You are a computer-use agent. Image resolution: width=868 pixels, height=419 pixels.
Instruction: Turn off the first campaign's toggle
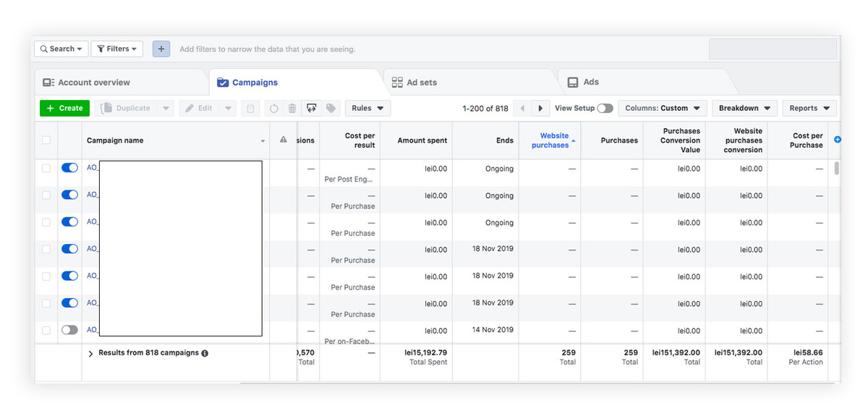tap(69, 168)
